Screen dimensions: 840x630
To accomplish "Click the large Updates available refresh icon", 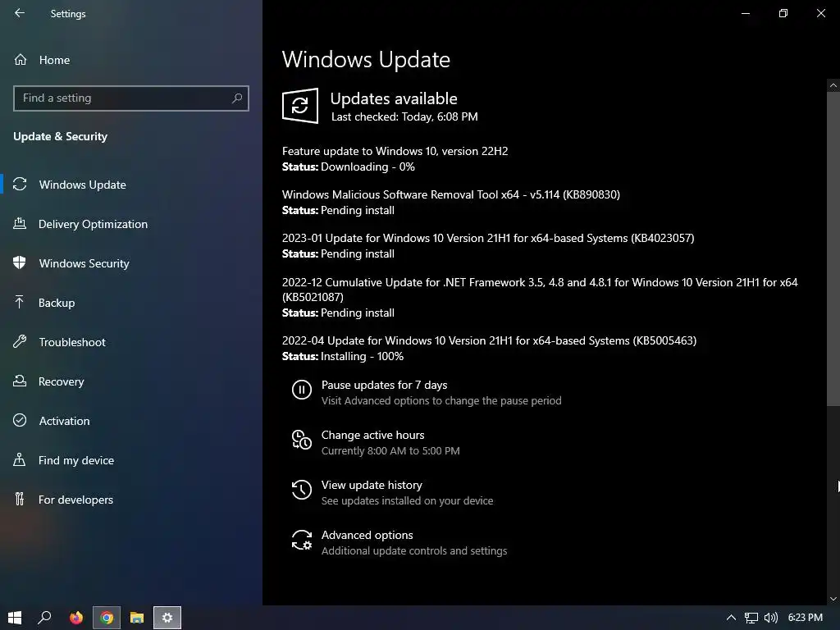I will click(x=300, y=106).
